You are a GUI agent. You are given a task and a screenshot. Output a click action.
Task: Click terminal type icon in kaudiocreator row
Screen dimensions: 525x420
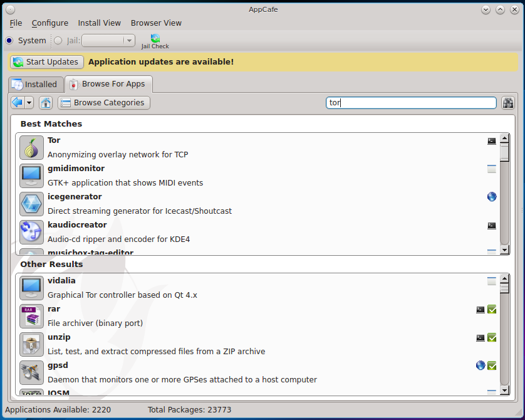point(492,226)
